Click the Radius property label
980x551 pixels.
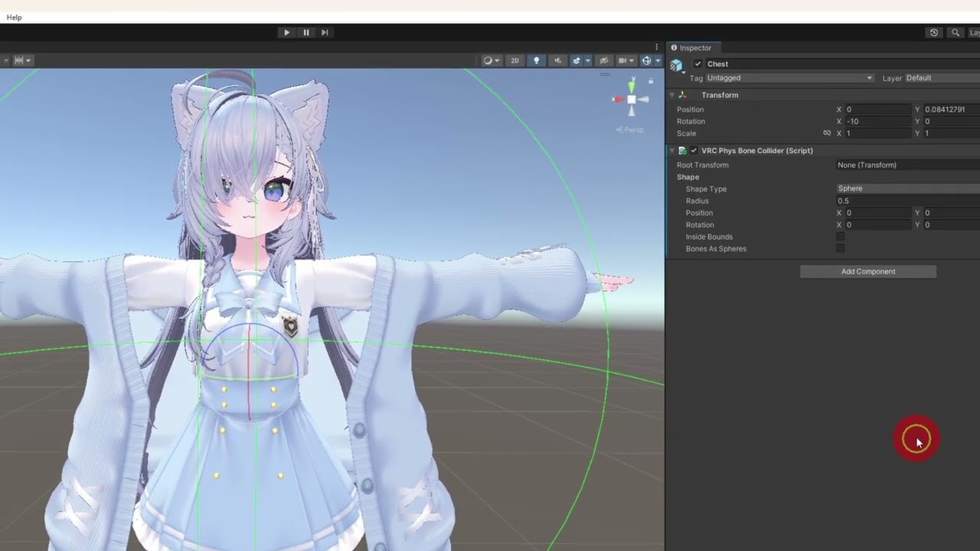[697, 201]
